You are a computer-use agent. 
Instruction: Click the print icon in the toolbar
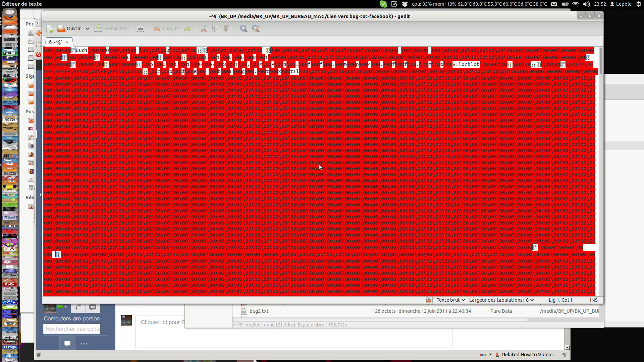(141, 29)
